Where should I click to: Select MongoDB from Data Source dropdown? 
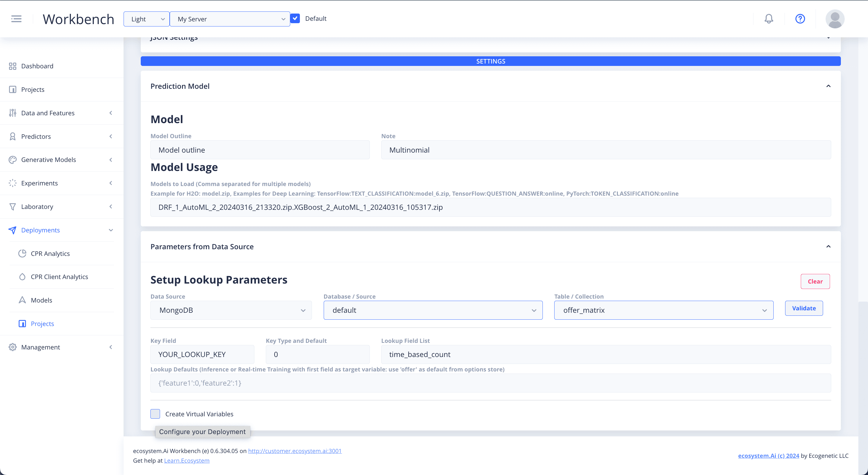(231, 310)
